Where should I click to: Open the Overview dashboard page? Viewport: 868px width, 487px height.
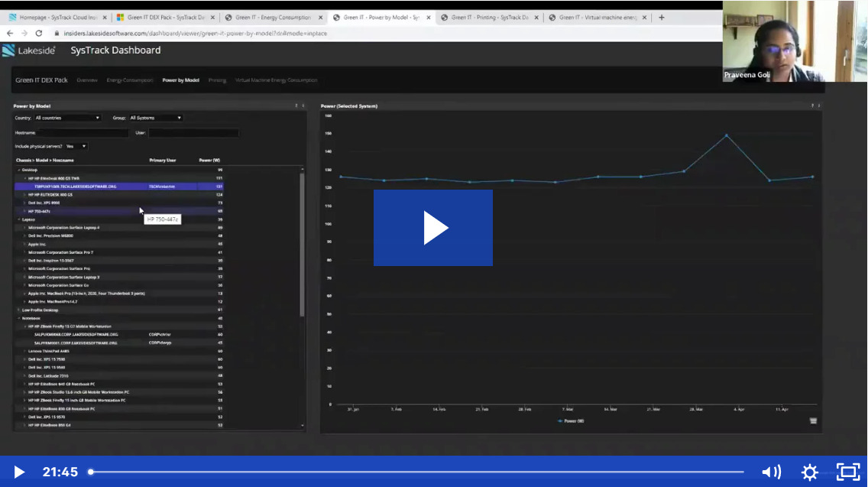pyautogui.click(x=87, y=80)
